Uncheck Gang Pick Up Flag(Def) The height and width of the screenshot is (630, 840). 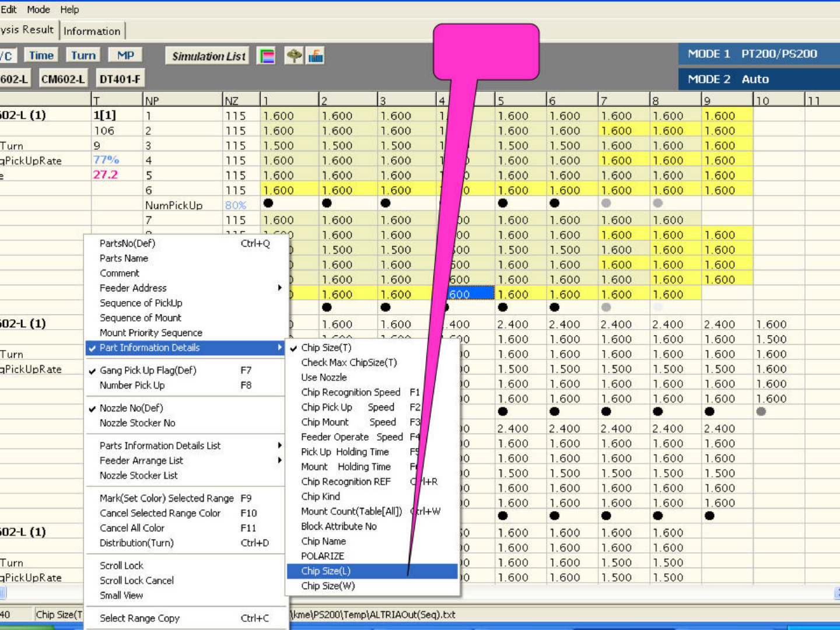[148, 370]
